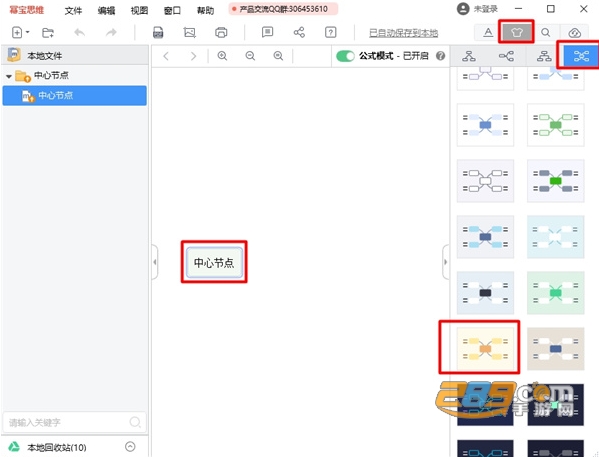Open the share icon
Screen dimensions: 599x457
tap(299, 32)
